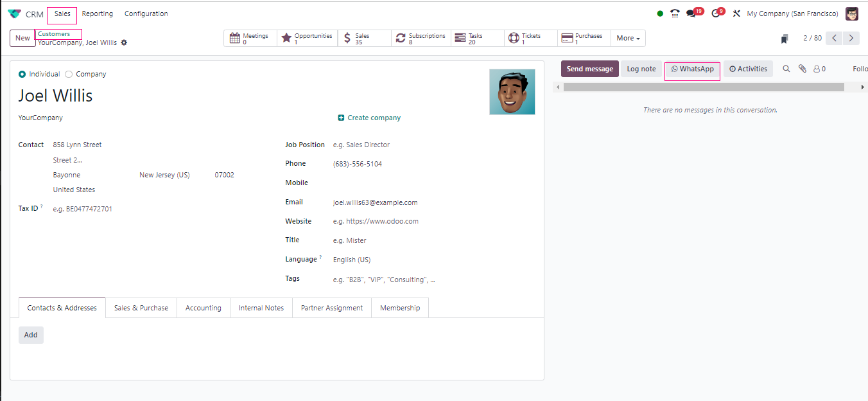Search messages with the magnifier icon

[x=786, y=69]
